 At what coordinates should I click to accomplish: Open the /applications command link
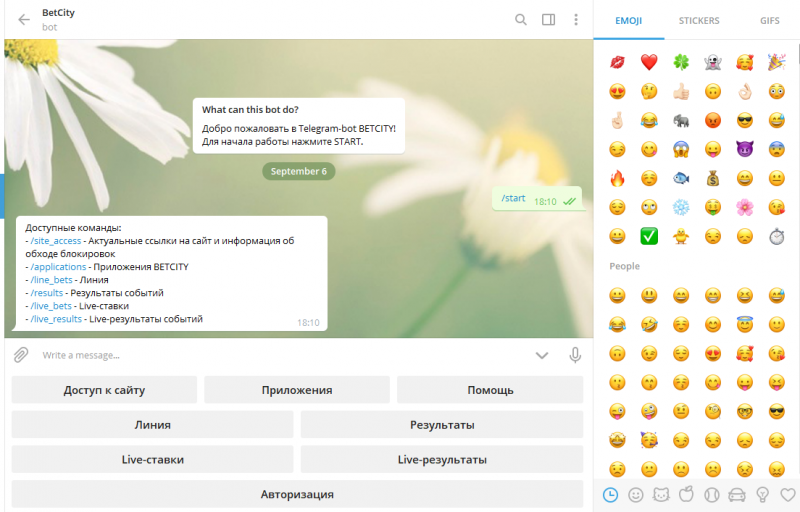pyautogui.click(x=58, y=267)
